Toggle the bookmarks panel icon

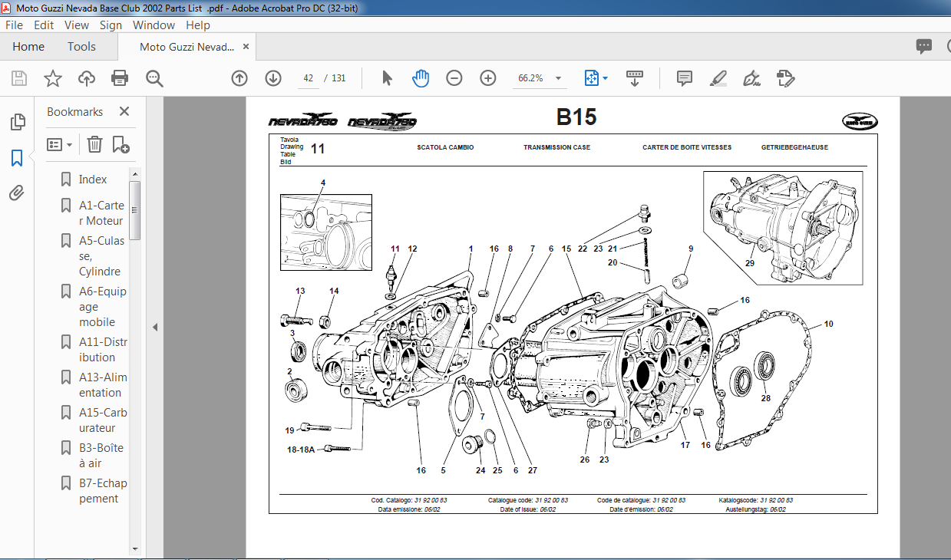(x=17, y=158)
